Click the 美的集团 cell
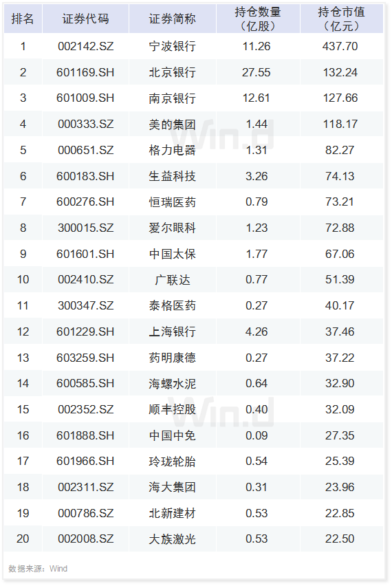The width and height of the screenshot is (392, 586). click(x=172, y=124)
